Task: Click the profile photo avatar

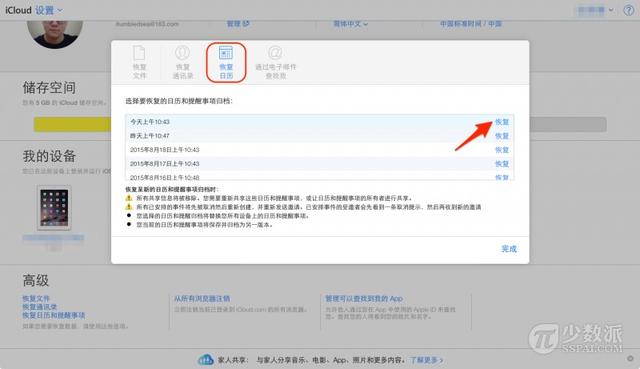Action: pos(55,34)
